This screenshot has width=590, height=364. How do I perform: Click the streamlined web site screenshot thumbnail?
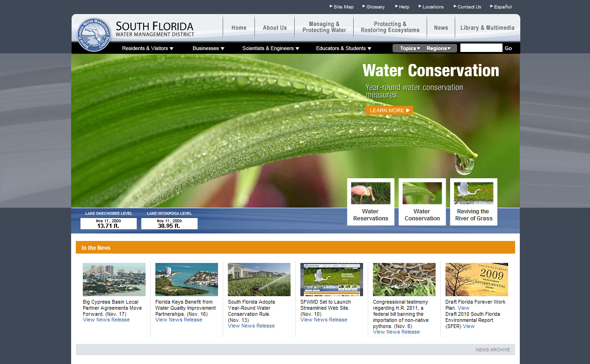[332, 279]
